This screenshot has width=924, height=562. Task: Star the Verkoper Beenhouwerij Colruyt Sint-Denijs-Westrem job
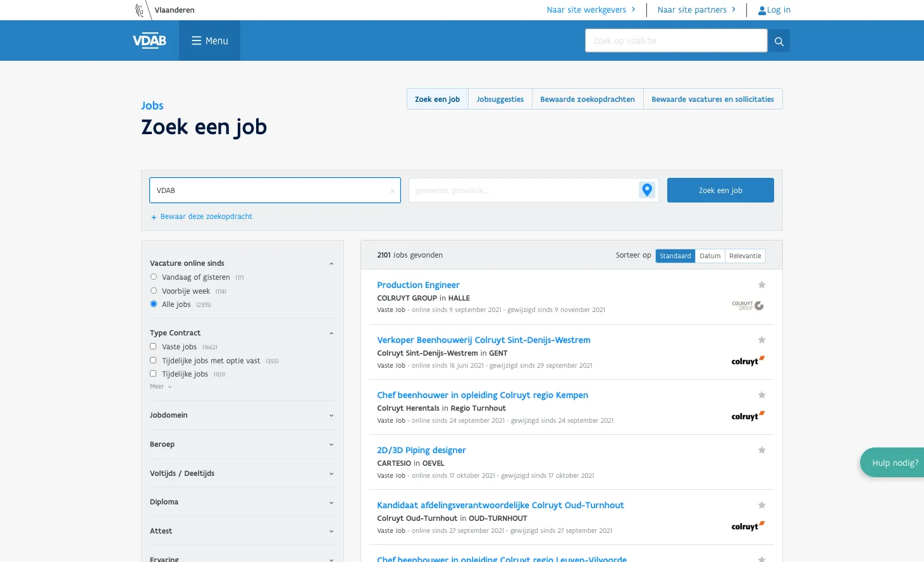[x=761, y=340]
